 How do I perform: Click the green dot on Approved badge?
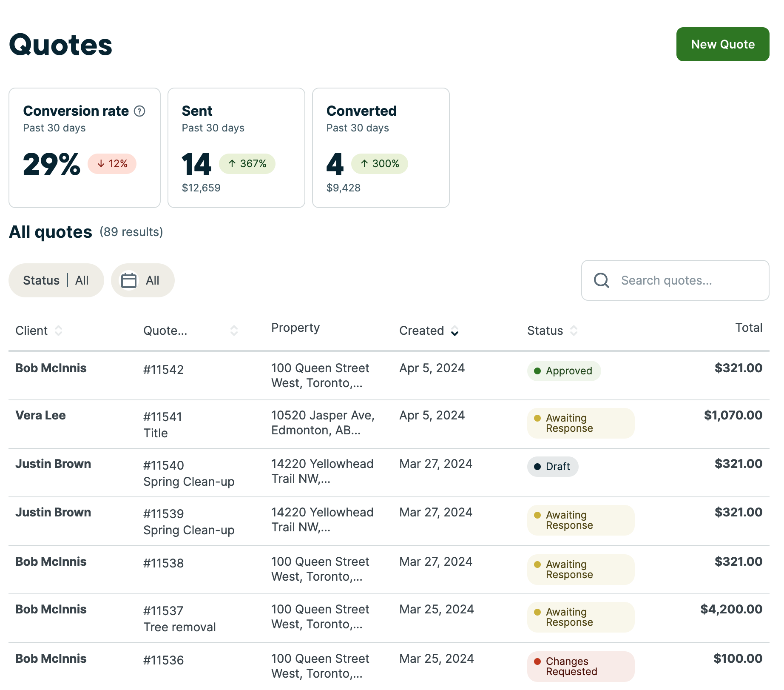[537, 371]
